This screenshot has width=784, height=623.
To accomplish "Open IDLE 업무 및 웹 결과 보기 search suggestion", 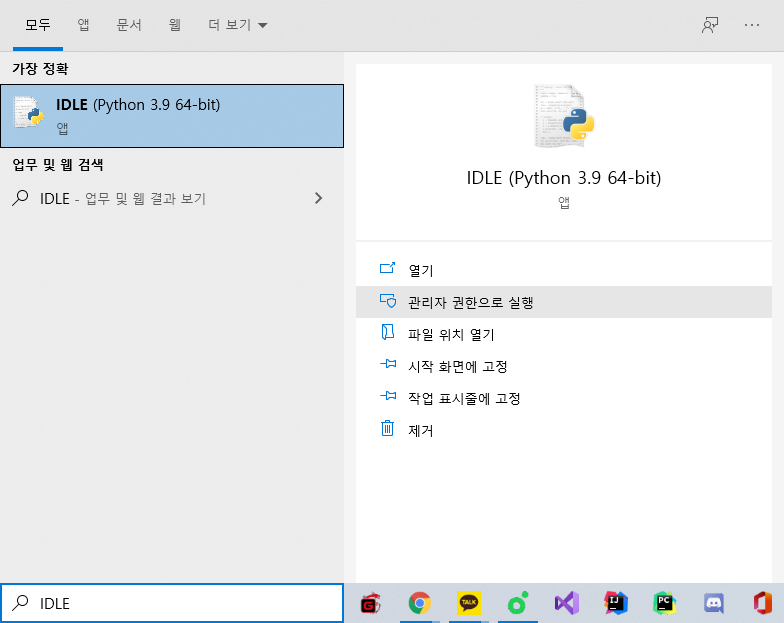I will pyautogui.click(x=172, y=198).
